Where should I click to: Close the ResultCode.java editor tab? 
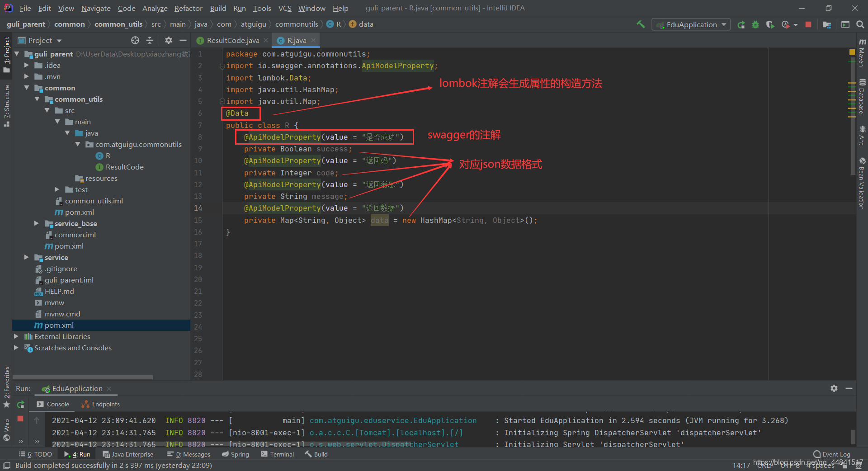(266, 40)
